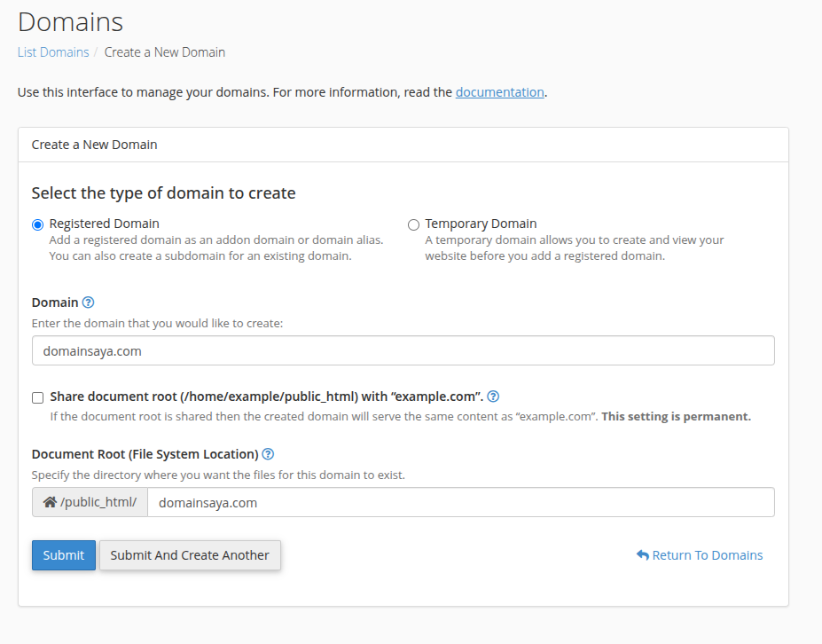Select the Registered Domain radio button

pyautogui.click(x=38, y=225)
